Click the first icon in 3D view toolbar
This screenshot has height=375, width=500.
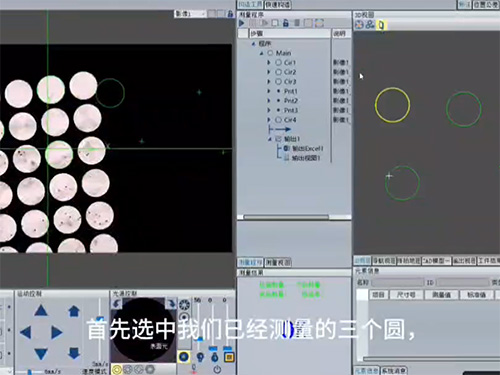359,25
